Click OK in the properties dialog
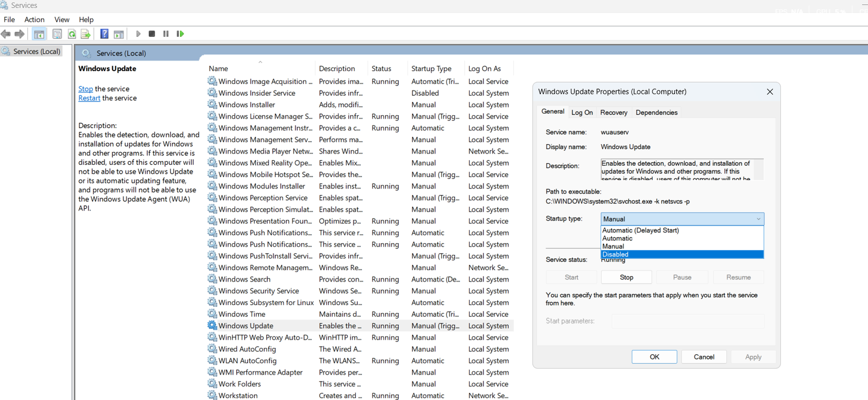 point(654,357)
